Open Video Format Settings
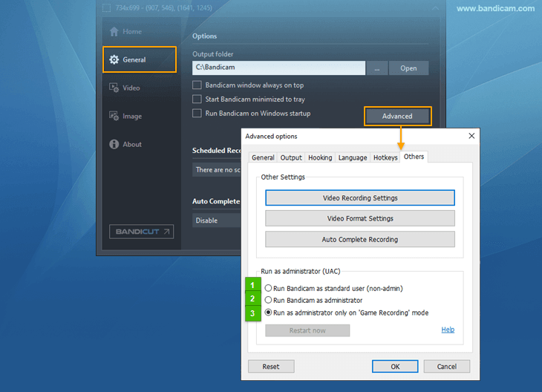The height and width of the screenshot is (392, 542). (x=360, y=218)
